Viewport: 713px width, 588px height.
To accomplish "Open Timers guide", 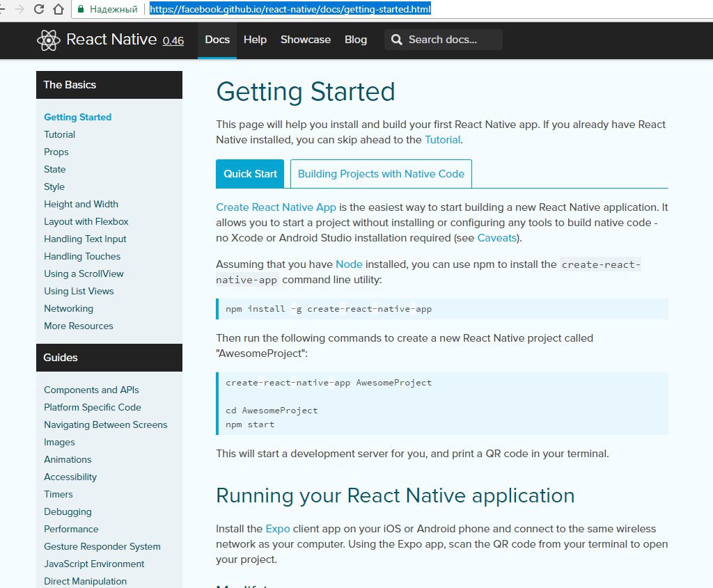I will (58, 494).
